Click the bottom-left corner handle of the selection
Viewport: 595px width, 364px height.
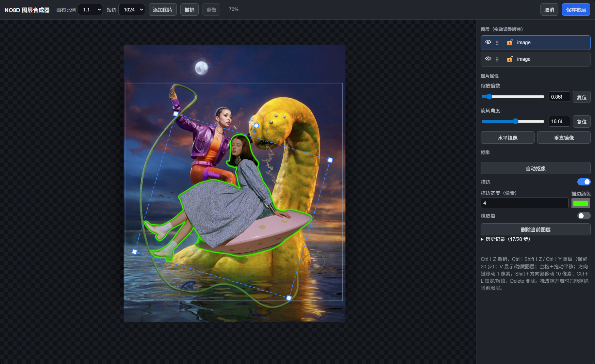135,252
